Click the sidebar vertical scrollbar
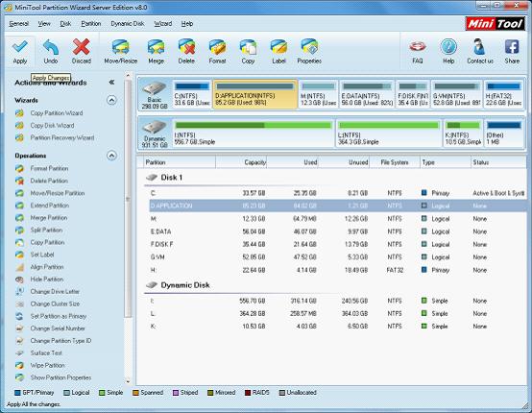Image resolution: width=532 pixels, height=413 pixels. pos(128,200)
